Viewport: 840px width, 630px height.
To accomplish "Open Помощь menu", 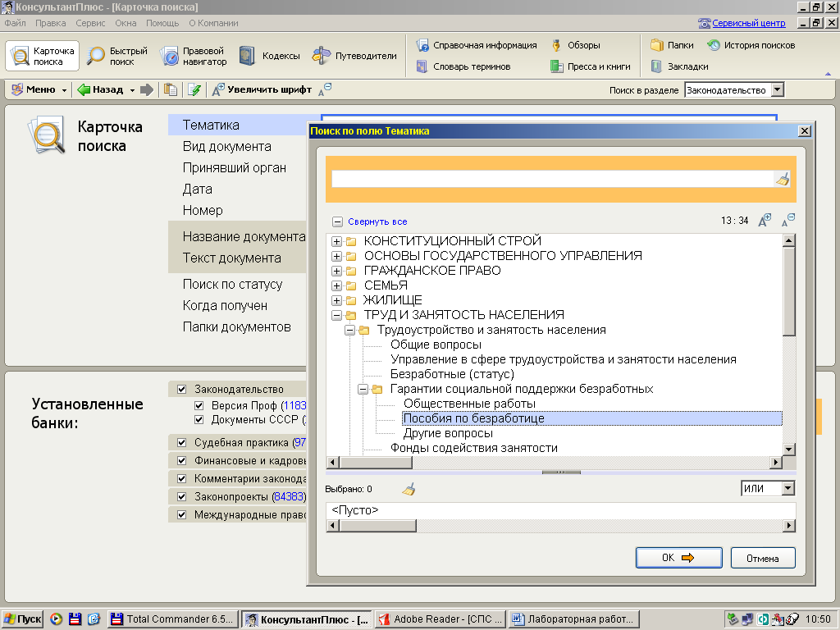I will (x=162, y=23).
